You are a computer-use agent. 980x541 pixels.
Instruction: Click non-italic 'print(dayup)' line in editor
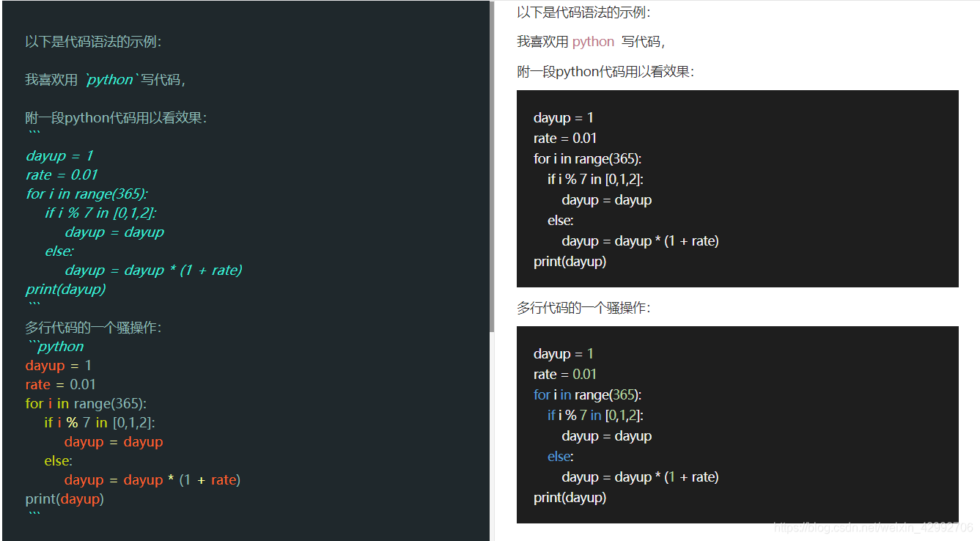65,499
